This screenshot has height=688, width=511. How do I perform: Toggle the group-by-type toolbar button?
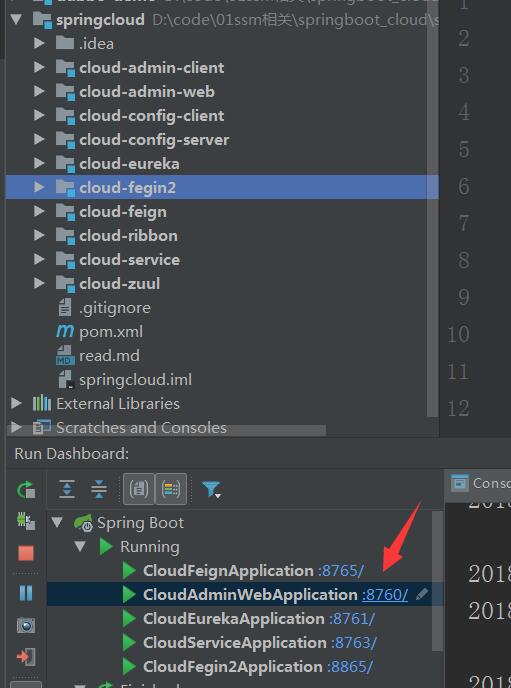139,489
